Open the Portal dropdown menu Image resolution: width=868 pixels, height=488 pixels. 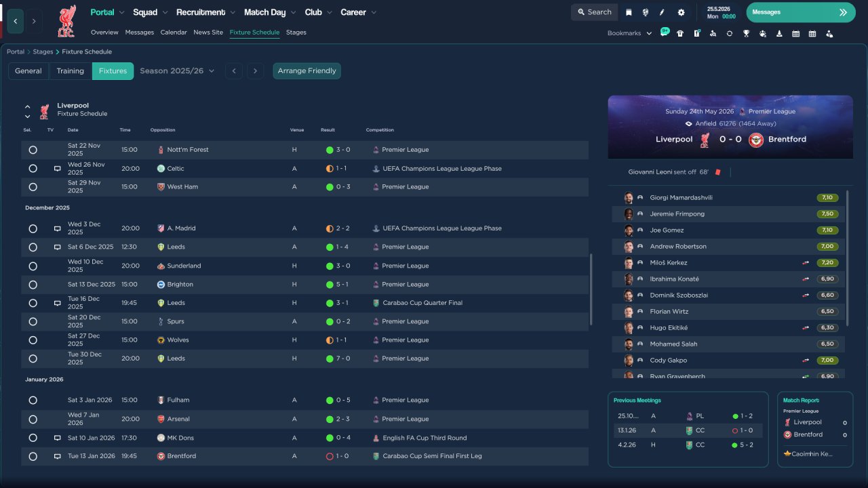[x=108, y=12]
